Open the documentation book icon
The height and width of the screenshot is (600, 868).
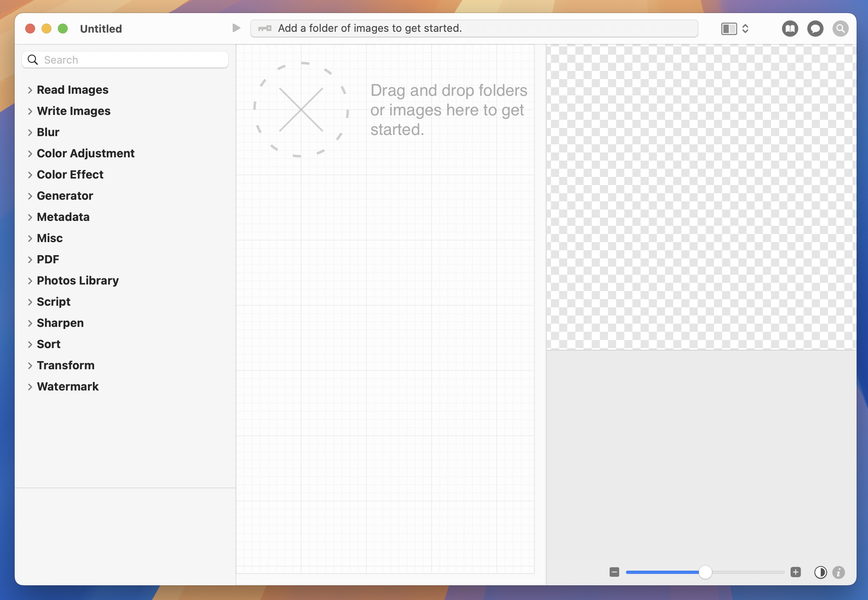coord(790,28)
